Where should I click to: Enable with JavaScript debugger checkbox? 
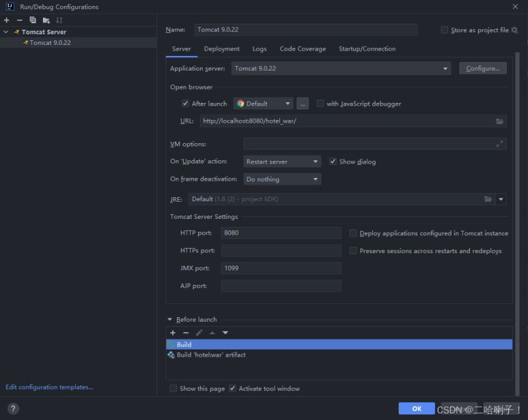[320, 104]
